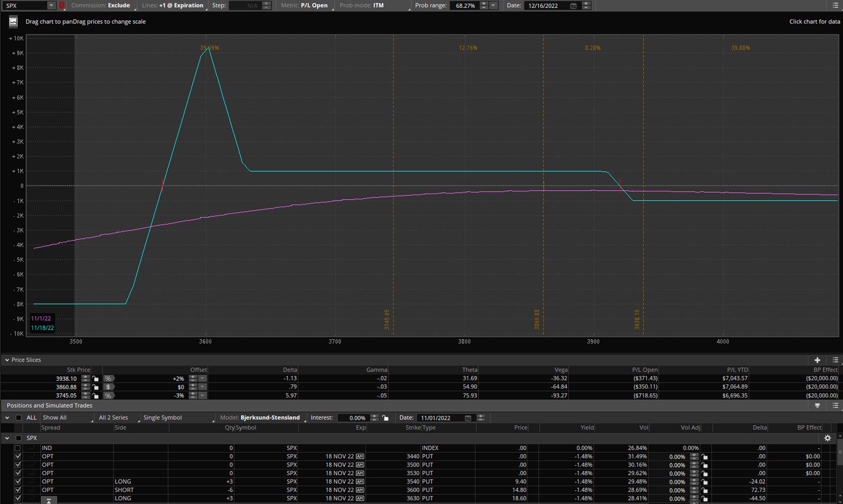Click the interest rate lock icon
The height and width of the screenshot is (504, 843).
point(386,418)
